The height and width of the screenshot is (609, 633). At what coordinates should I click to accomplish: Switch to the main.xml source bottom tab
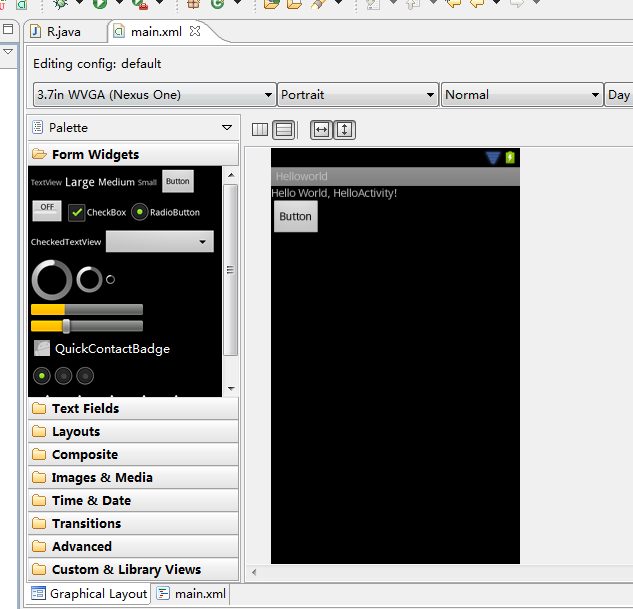click(191, 594)
